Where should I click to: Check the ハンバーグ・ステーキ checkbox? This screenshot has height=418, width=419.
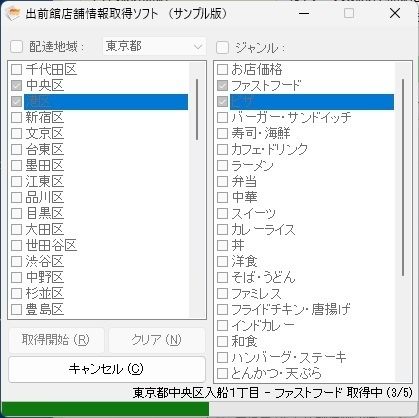222,357
